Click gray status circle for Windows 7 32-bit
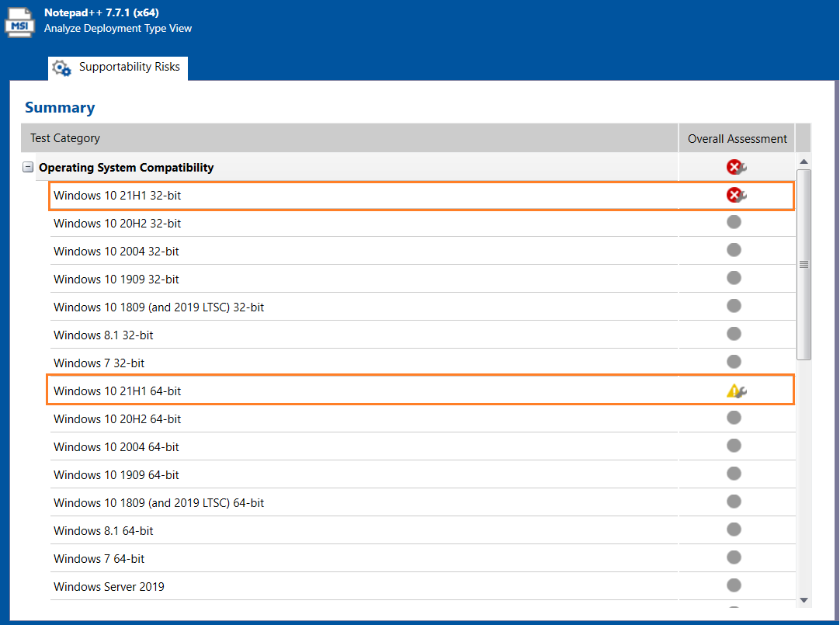The image size is (840, 625). (x=734, y=362)
